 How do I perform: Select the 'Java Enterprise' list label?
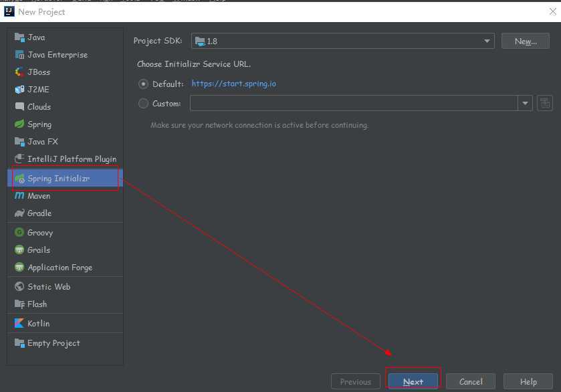pyautogui.click(x=58, y=55)
